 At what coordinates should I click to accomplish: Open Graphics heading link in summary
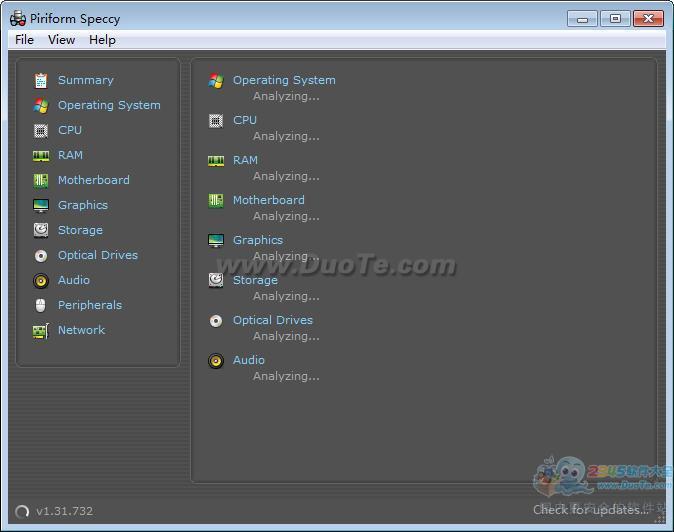(x=258, y=240)
